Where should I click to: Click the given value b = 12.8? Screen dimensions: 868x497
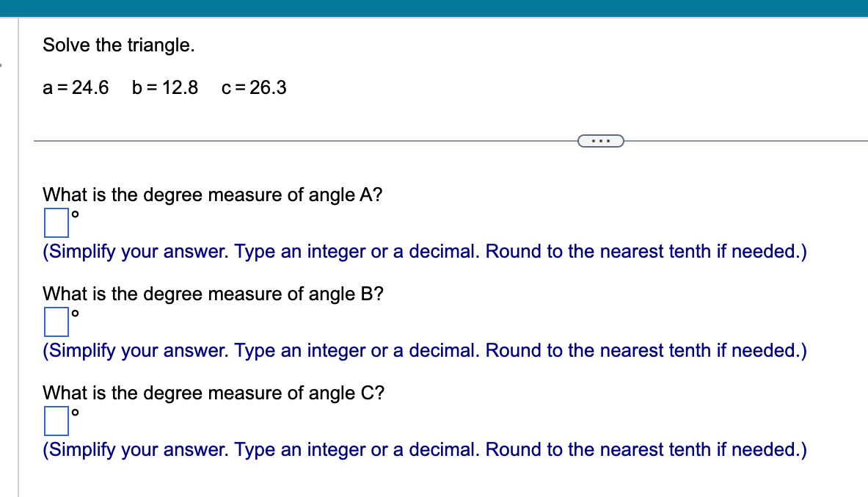tap(164, 88)
